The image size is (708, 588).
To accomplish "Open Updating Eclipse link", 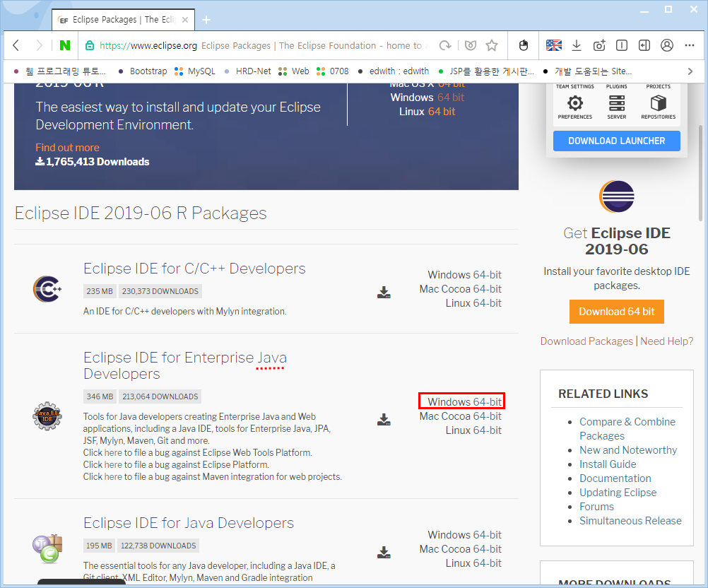I will (x=618, y=493).
